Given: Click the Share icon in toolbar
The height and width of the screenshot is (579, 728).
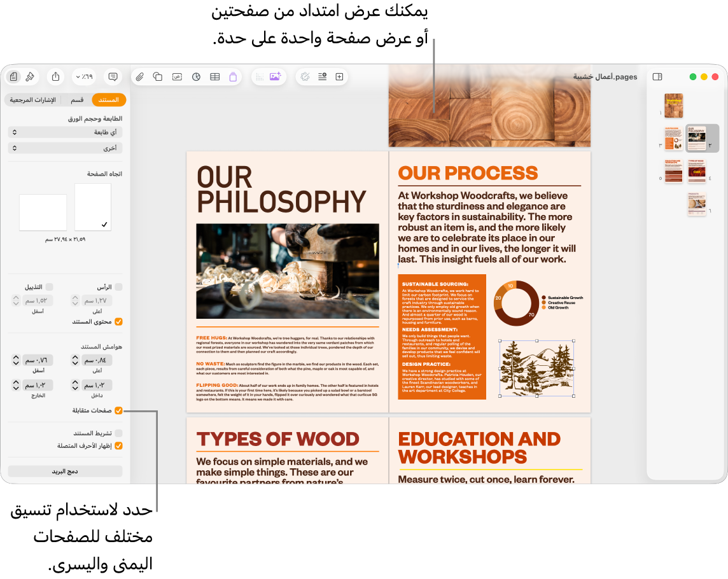Looking at the screenshot, I should [56, 76].
